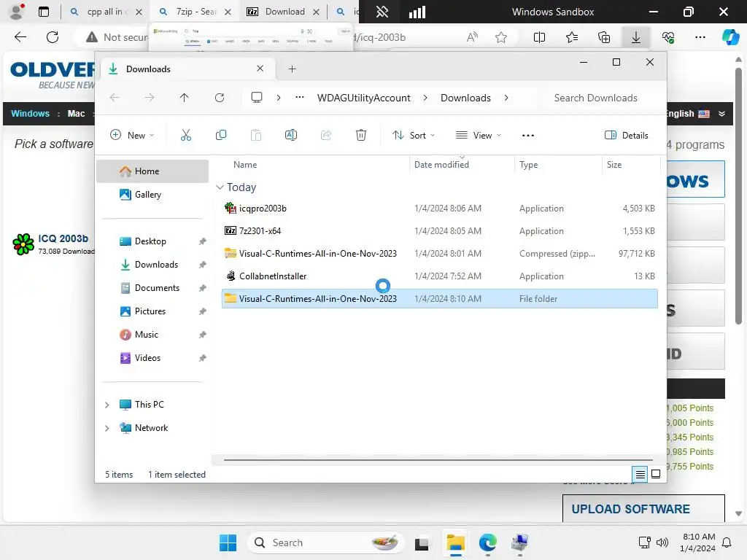The width and height of the screenshot is (747, 560).
Task: Click the monitor icon in Explorer address bar
Action: click(x=257, y=98)
